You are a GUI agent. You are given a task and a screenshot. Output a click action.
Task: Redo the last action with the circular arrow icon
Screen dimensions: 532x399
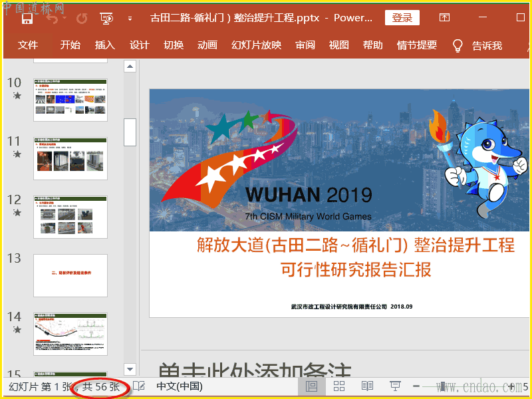pos(82,19)
